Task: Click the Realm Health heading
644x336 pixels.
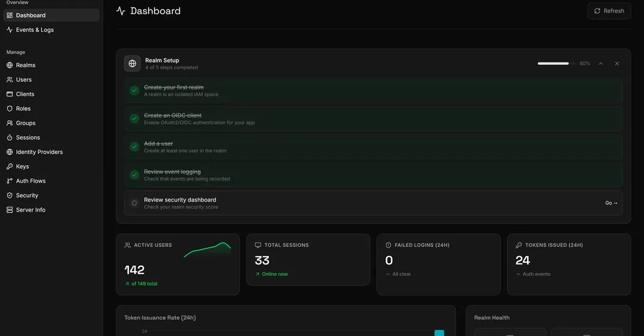Action: pyautogui.click(x=491, y=318)
